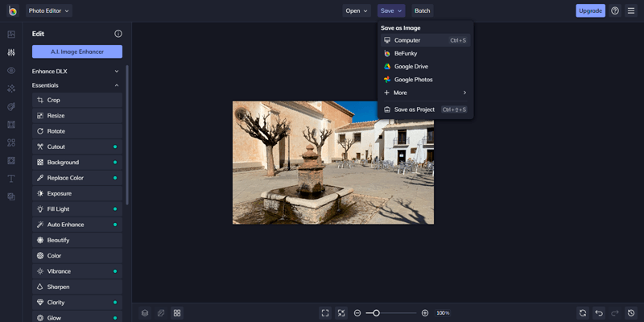Click the zoom slider handle
This screenshot has height=322, width=644.
(376, 312)
